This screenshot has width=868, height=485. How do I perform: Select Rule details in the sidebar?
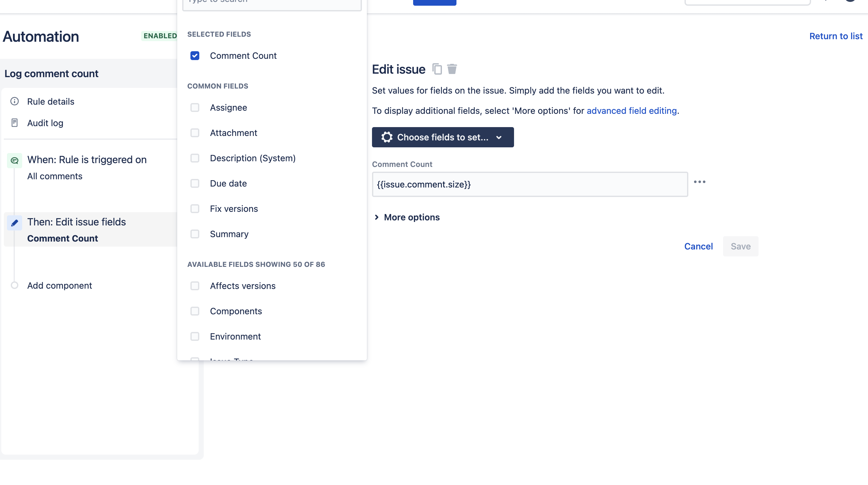click(50, 101)
